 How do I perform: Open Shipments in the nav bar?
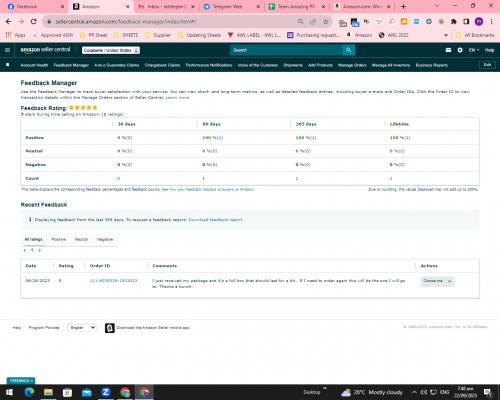pyautogui.click(x=293, y=65)
